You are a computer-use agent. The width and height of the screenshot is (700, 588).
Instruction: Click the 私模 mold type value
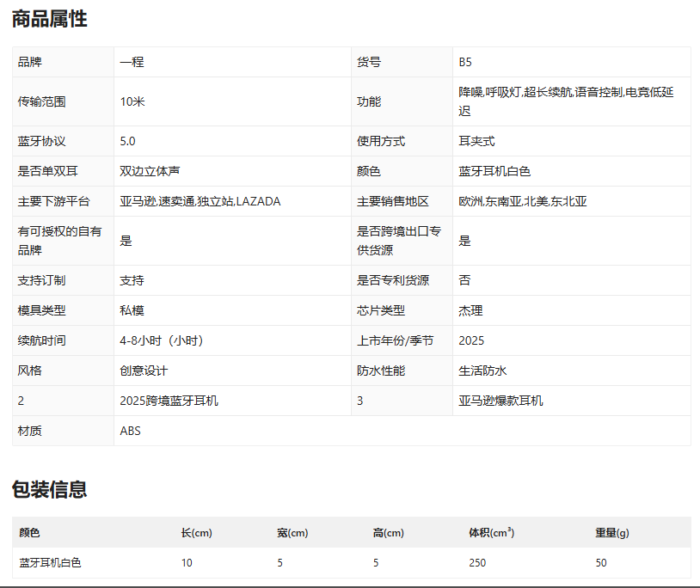tap(132, 310)
